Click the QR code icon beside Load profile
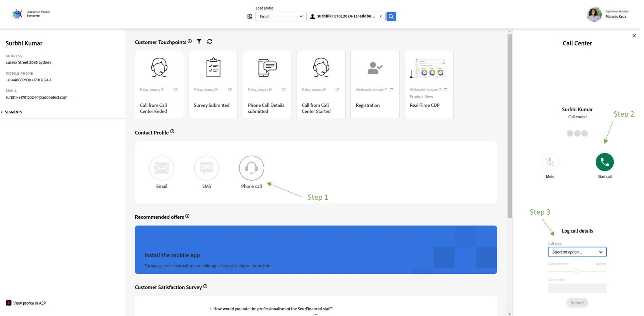Screen dimensions: 644x316 tap(250, 17)
